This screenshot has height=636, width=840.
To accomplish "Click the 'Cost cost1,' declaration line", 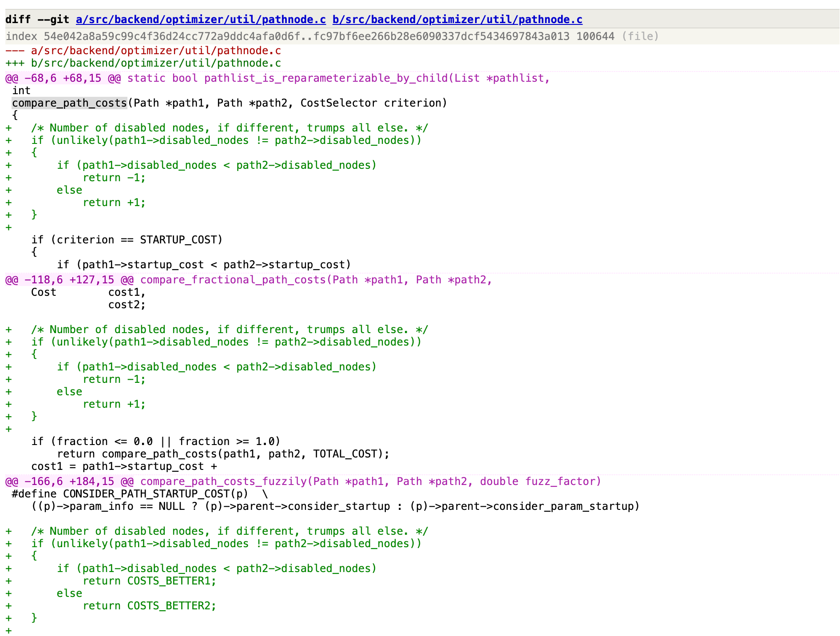I will [88, 292].
